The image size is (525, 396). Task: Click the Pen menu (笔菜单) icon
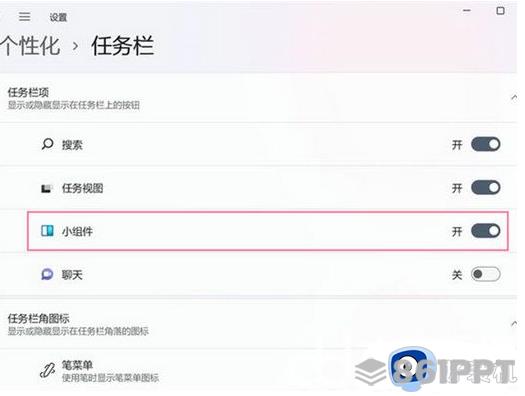pyautogui.click(x=48, y=371)
